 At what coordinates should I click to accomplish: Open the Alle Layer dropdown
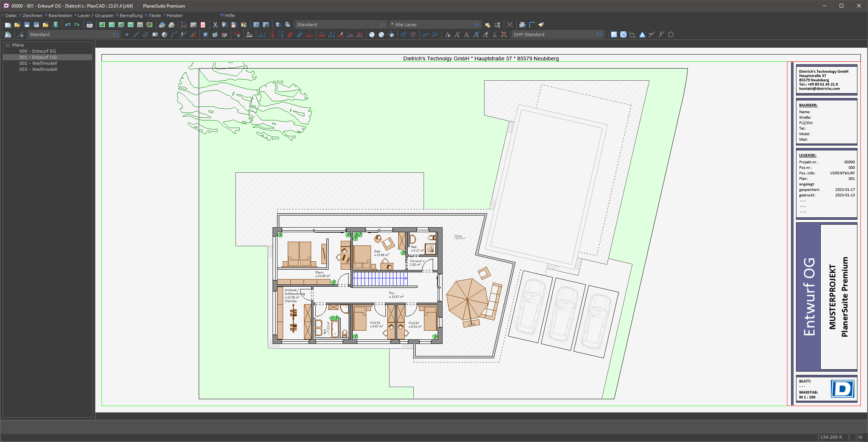coord(435,25)
